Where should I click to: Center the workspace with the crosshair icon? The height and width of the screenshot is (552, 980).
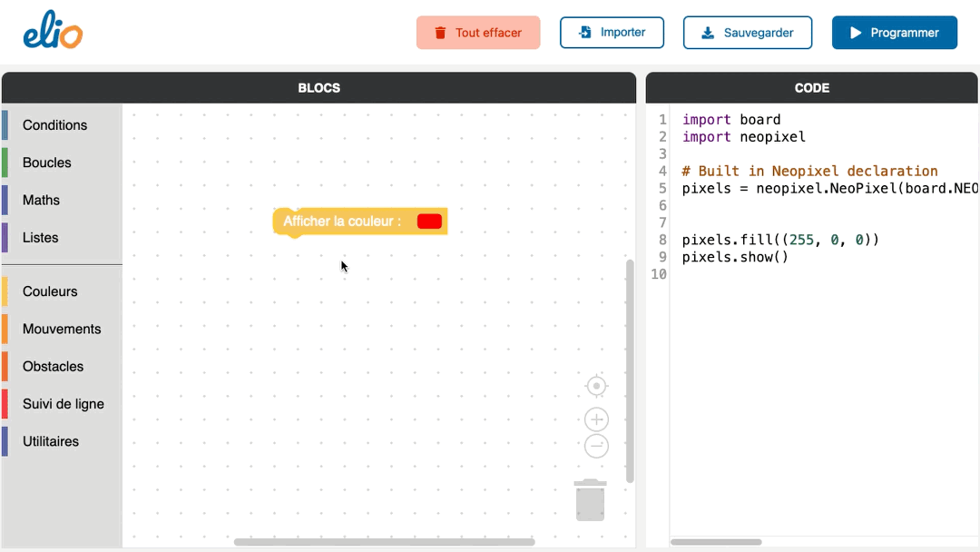click(x=596, y=386)
